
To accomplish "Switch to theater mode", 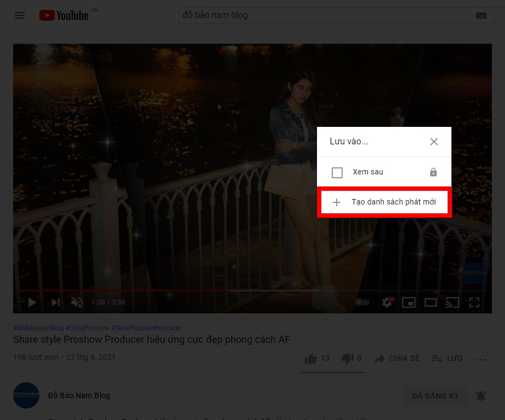I will 431,302.
